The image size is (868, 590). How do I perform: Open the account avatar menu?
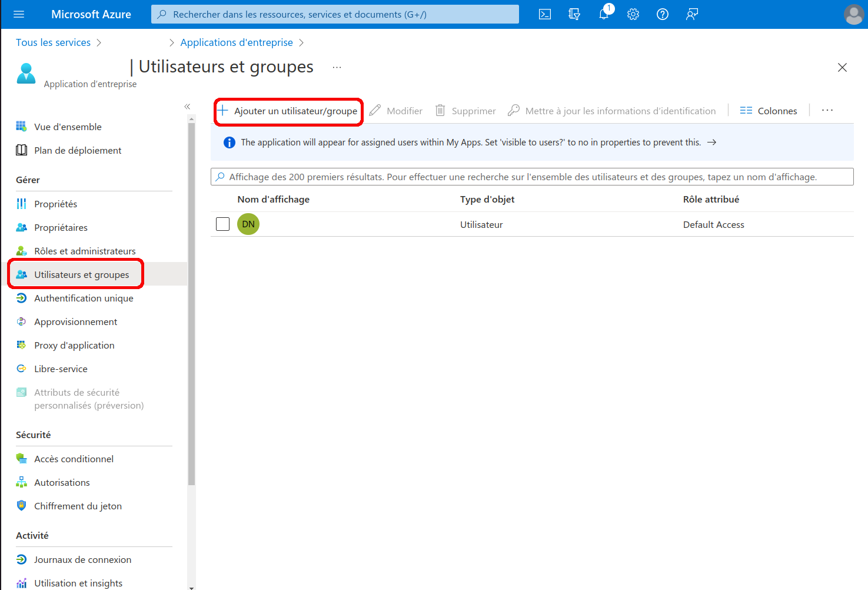coord(854,14)
